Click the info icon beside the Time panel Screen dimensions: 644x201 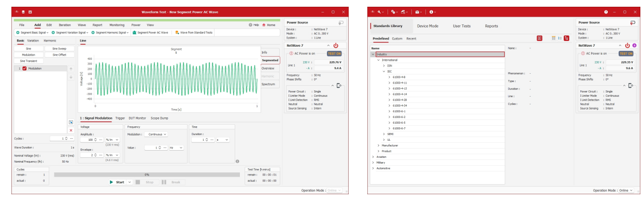[x=237, y=161]
